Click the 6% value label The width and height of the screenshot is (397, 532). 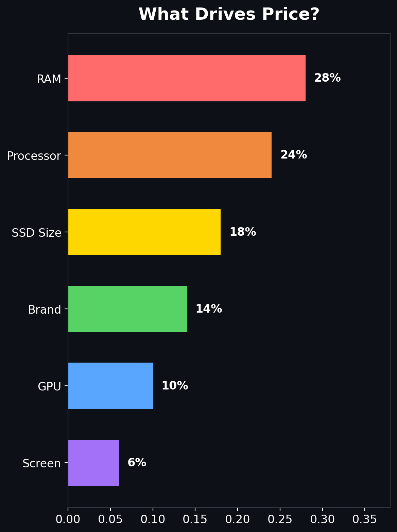[x=137, y=463]
